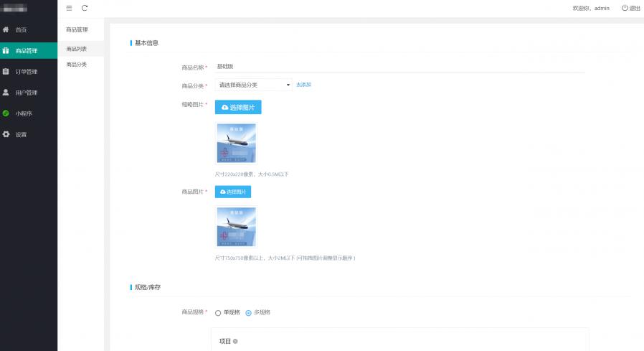Screen dimensions: 644x351
Task: Click the uploaded 缩略图片 airplane thumbnail
Action: 236,144
